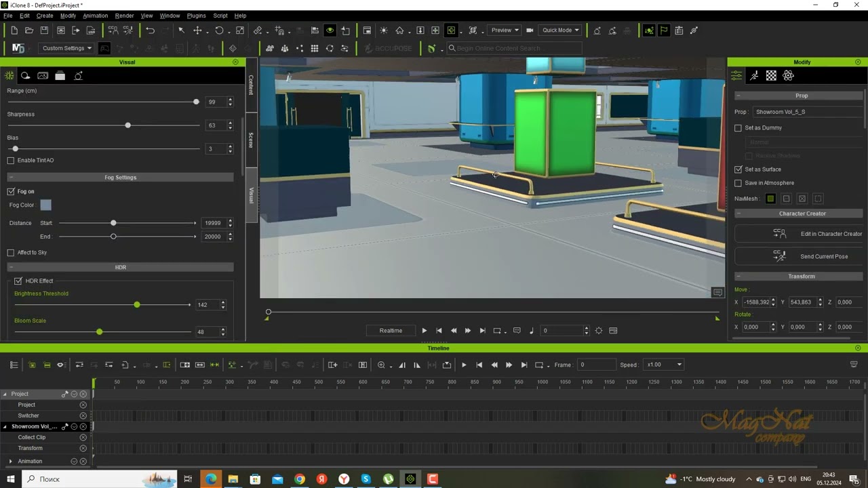Activate the Move object tool
The height and width of the screenshot is (488, 868).
point(197,30)
